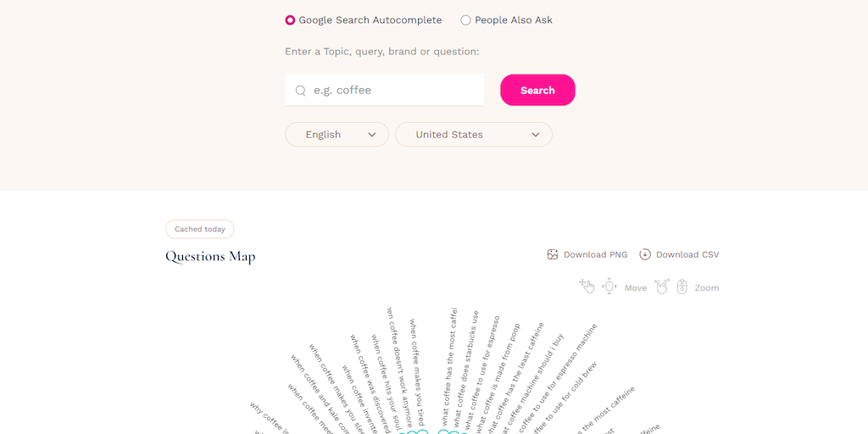Open the English language dropdown
868x434 pixels.
tap(337, 135)
